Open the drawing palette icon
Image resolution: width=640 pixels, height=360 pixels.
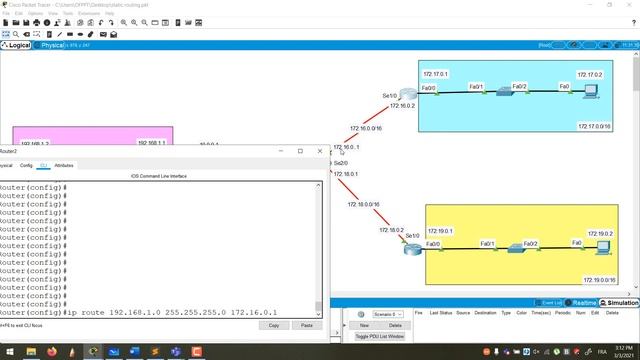click(x=155, y=23)
